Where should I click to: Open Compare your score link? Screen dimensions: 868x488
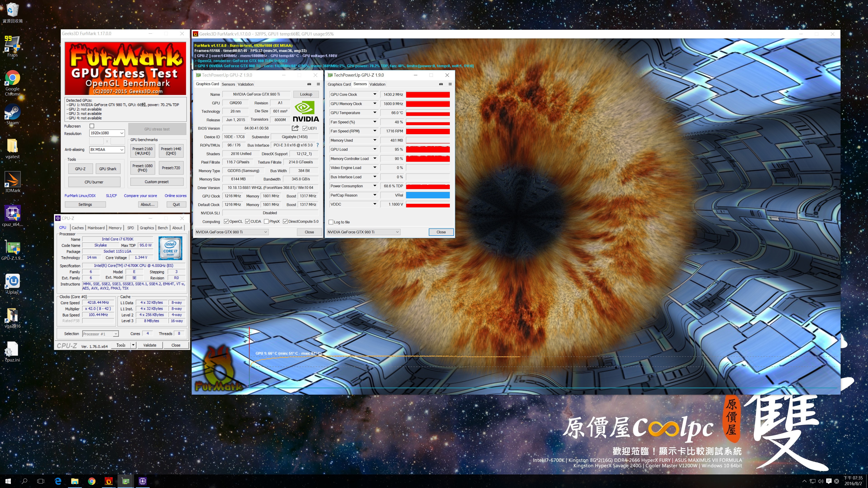click(x=140, y=196)
